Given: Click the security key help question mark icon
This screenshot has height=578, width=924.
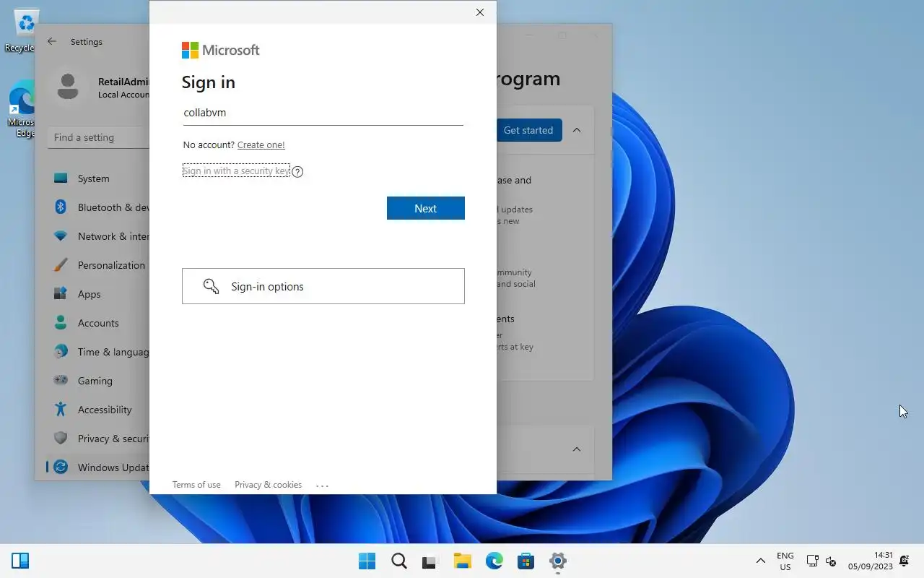Looking at the screenshot, I should [x=297, y=172].
